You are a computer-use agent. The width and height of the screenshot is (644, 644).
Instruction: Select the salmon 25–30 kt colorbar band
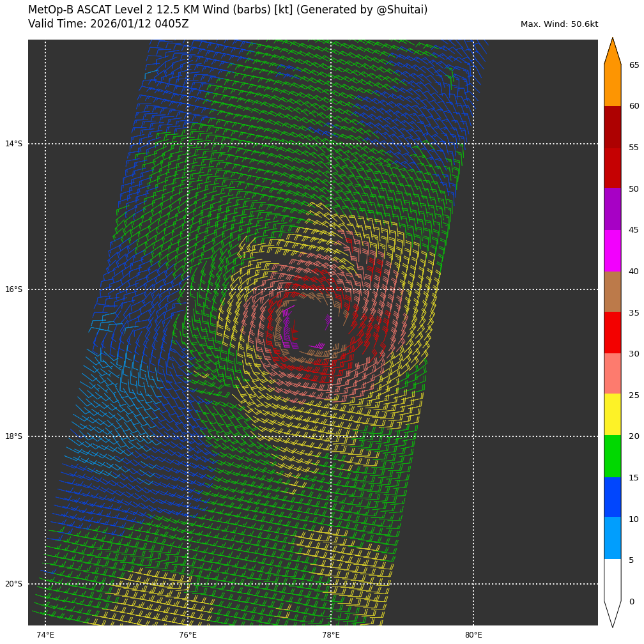pos(612,374)
